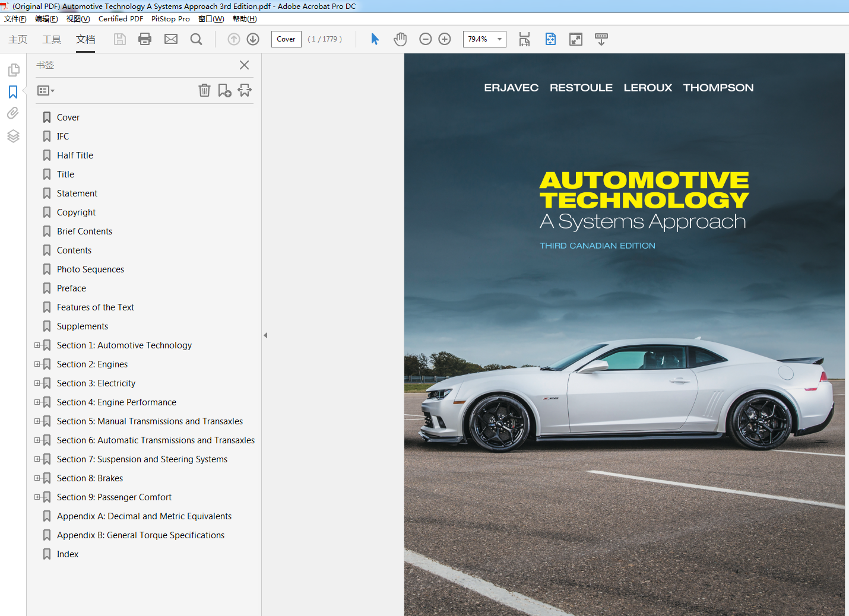
Task: Open the 视图(V) menu
Action: [78, 19]
